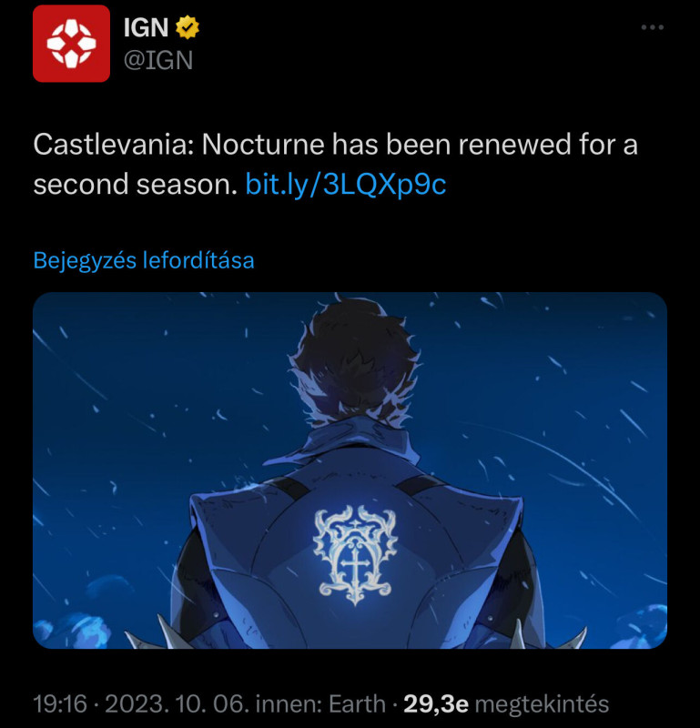The height and width of the screenshot is (728, 700).
Task: Open the IGN display name
Action: click(146, 28)
